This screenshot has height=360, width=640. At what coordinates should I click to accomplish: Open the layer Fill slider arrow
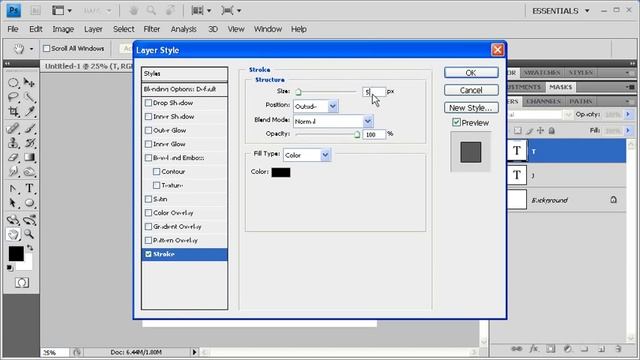click(628, 131)
